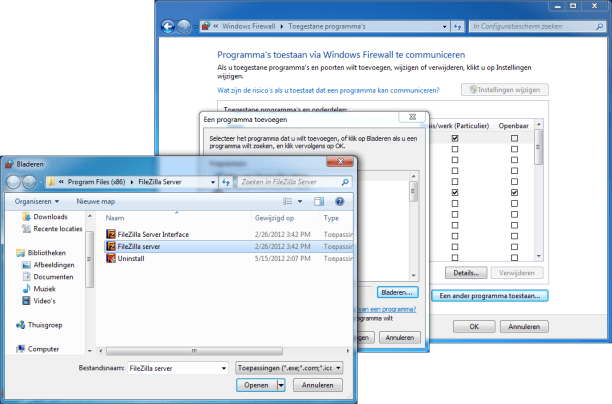Viewport: 612px width, 404px height.
Task: Toggle the preview pane icon in Bladeren
Action: pyautogui.click(x=319, y=201)
